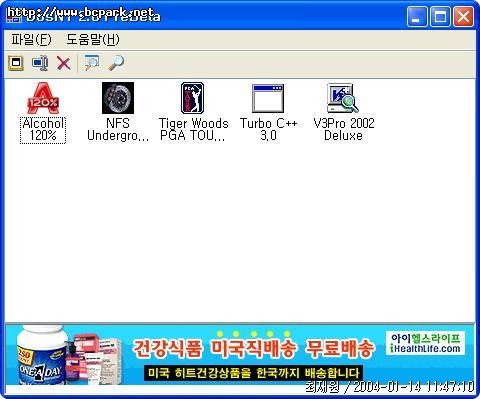
Task: Click the 건강식품 미국직배송 무료배송 banner headline
Action: click(x=253, y=348)
